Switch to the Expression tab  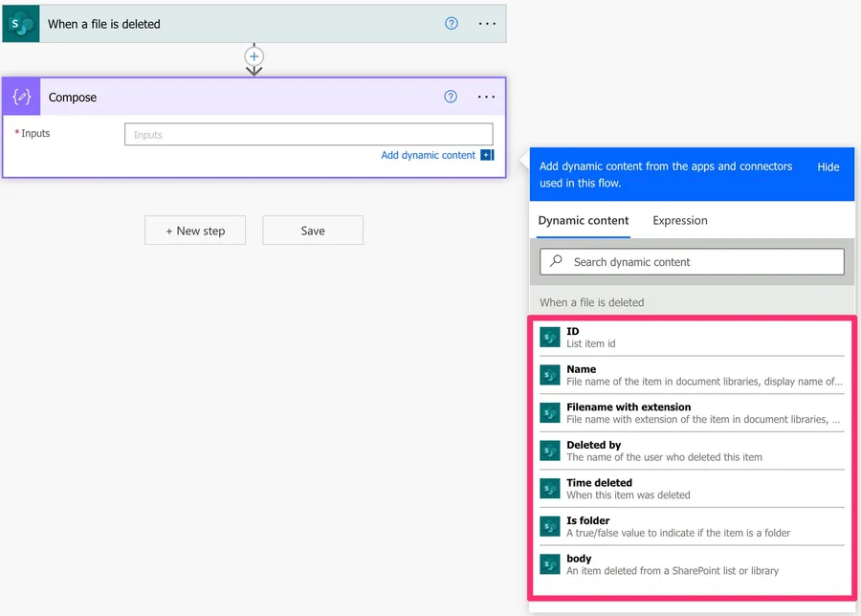point(679,220)
